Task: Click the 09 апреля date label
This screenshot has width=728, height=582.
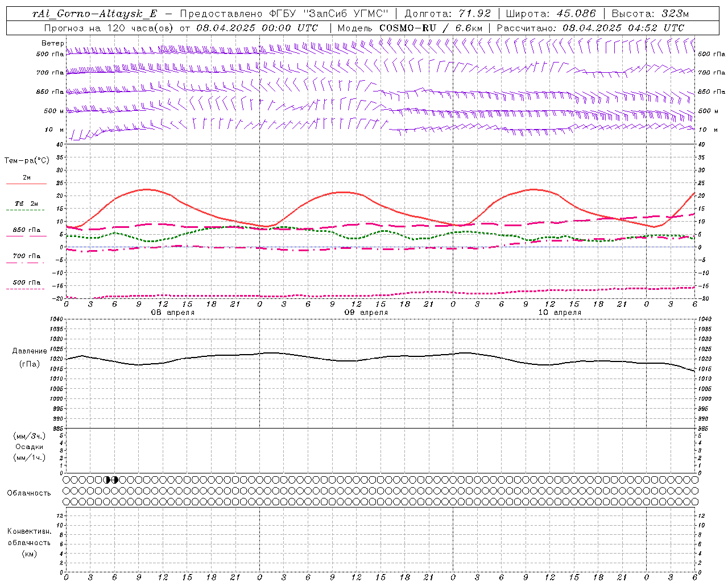Action: [x=366, y=313]
